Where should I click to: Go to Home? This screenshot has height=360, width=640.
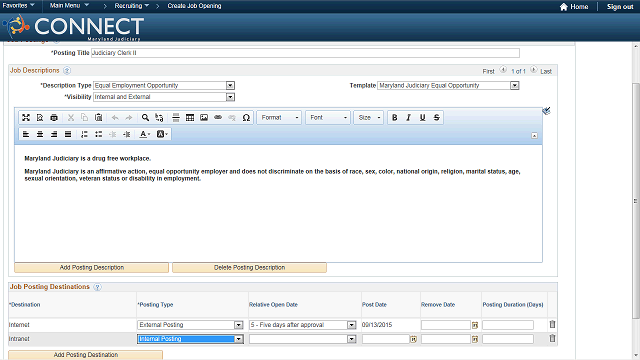[x=574, y=7]
